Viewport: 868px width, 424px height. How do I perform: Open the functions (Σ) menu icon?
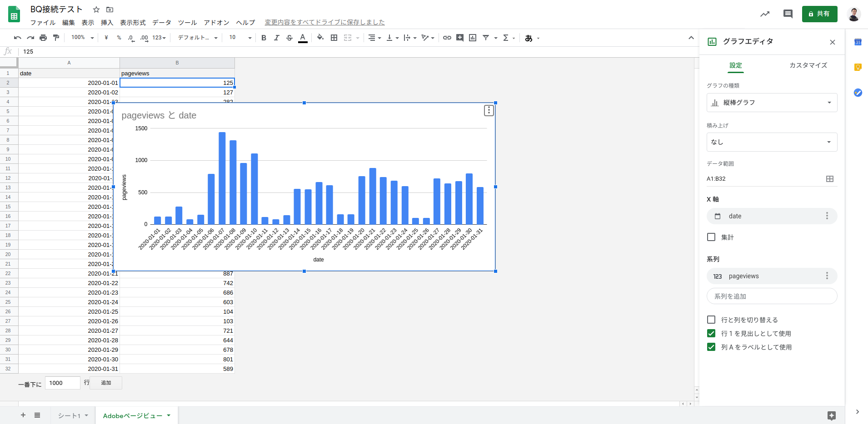[x=506, y=38]
